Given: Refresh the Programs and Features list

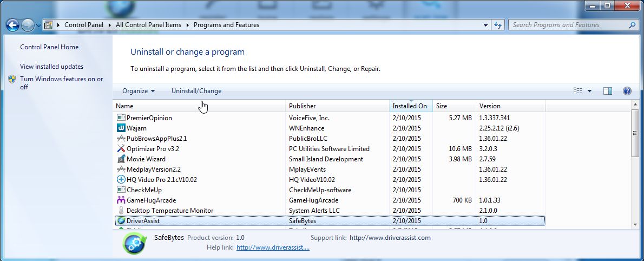Looking at the screenshot, I should pos(498,25).
